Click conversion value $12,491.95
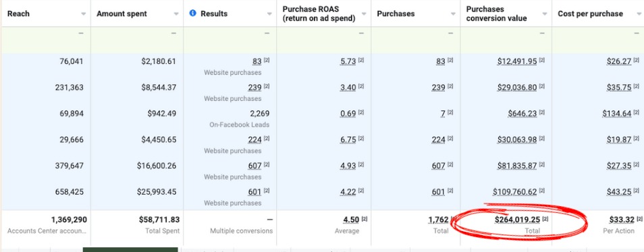Image resolution: width=644 pixels, height=252 pixels. [517, 61]
